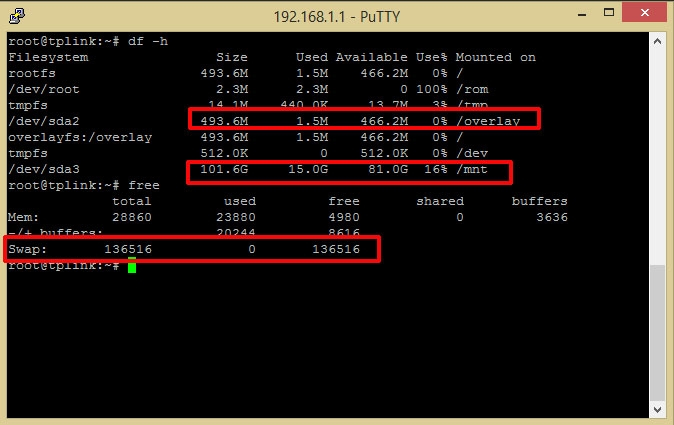Click the 'shared' memory column header
The height and width of the screenshot is (425, 674).
440,201
